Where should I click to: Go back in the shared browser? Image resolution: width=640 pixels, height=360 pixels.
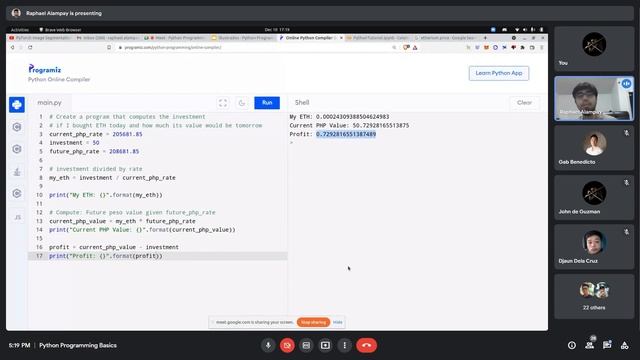[12, 47]
